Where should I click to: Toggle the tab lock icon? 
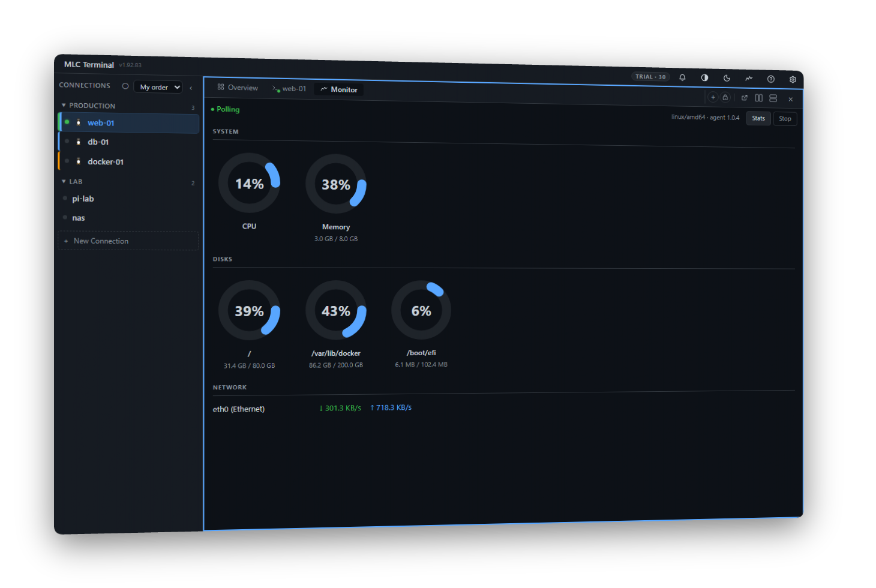725,97
